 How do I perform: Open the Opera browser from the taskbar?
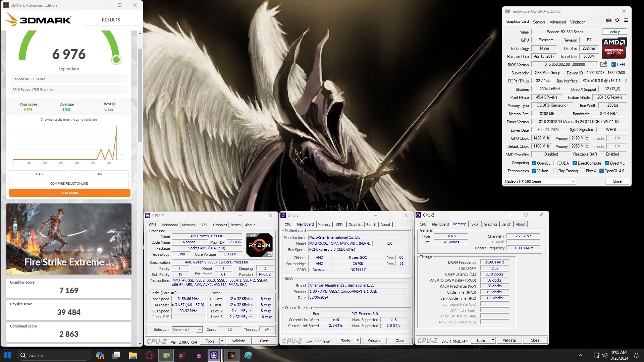[150, 355]
